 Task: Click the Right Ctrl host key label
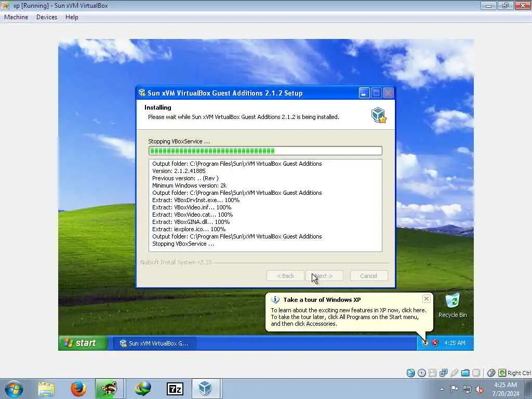pyautogui.click(x=520, y=373)
